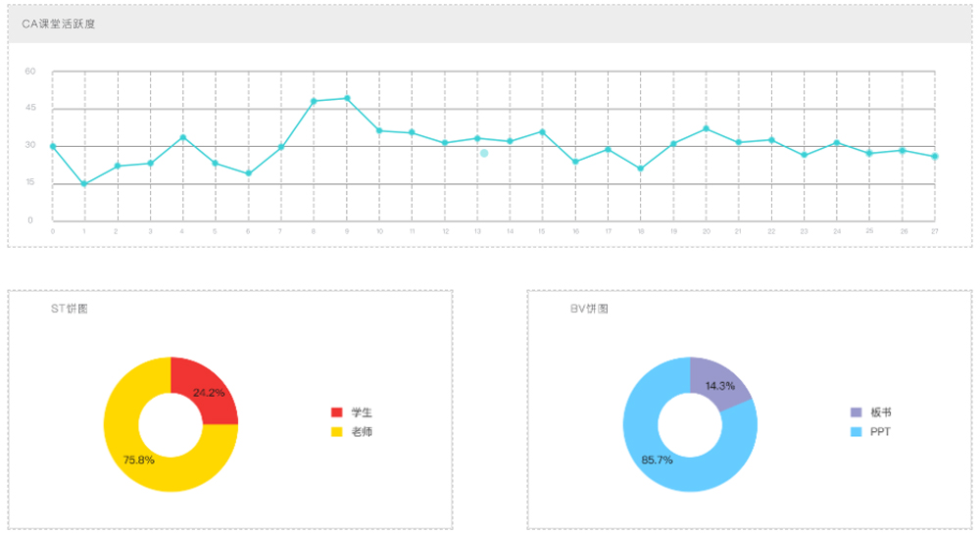Click the data point at x-axis 4

tap(182, 137)
